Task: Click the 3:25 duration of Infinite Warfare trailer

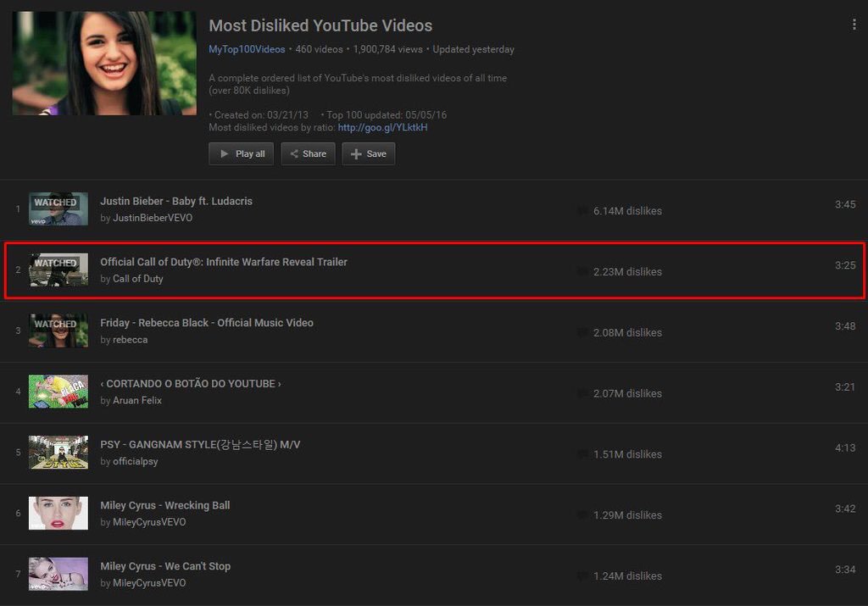Action: pos(845,265)
